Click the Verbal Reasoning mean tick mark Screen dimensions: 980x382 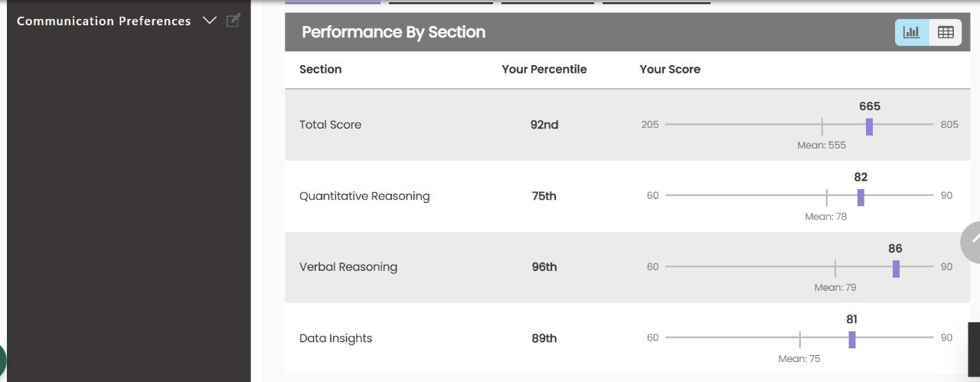click(835, 269)
